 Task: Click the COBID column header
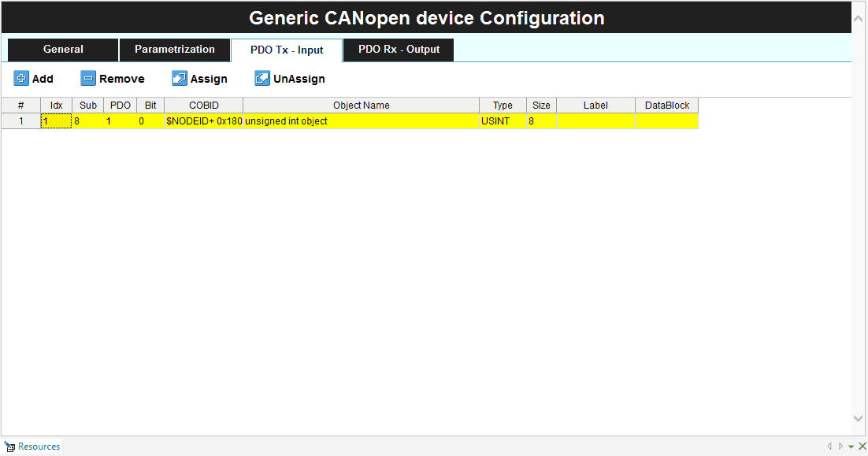coord(203,106)
